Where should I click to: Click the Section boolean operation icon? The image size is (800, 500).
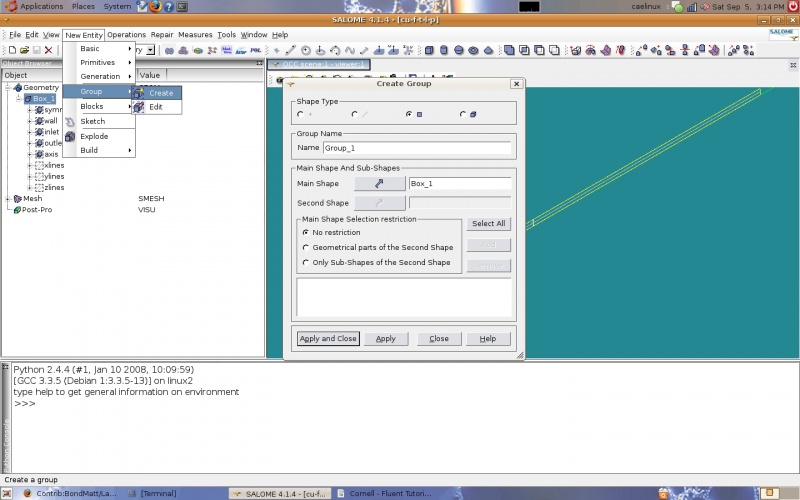coord(554,50)
